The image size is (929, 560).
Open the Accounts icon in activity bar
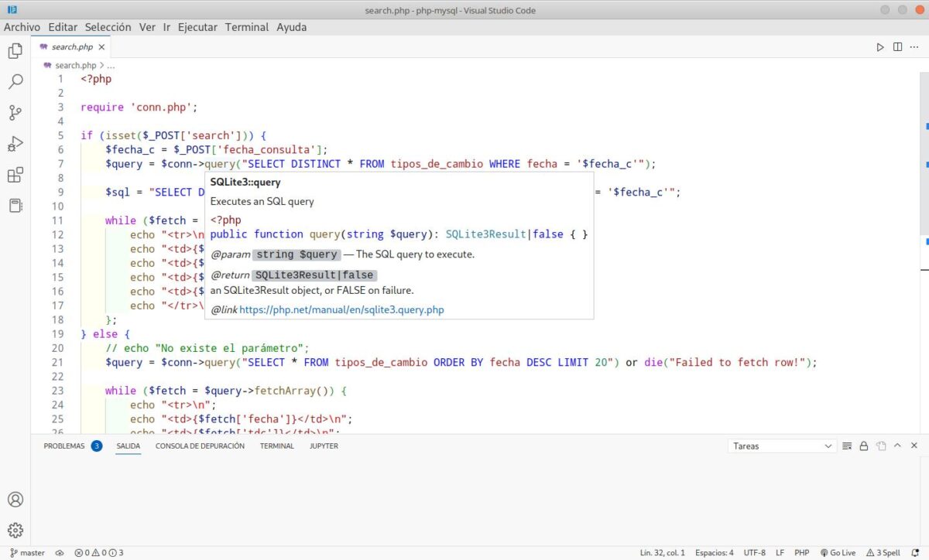15,500
